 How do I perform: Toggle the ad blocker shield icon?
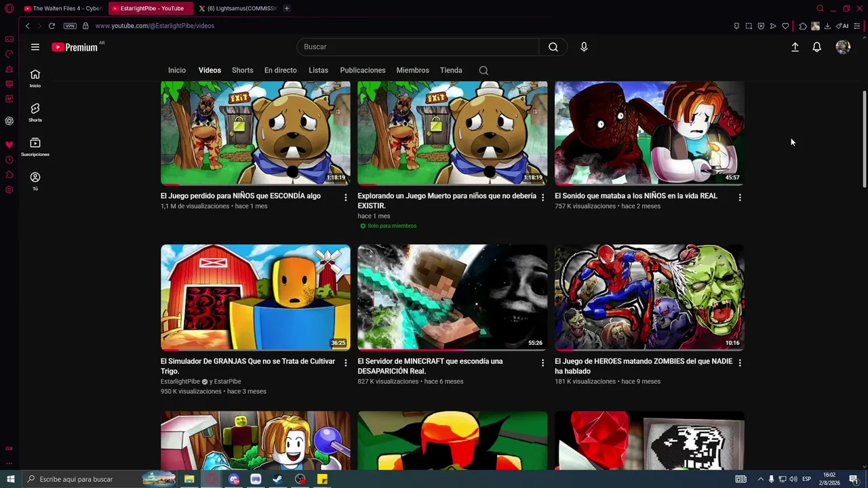(761, 26)
